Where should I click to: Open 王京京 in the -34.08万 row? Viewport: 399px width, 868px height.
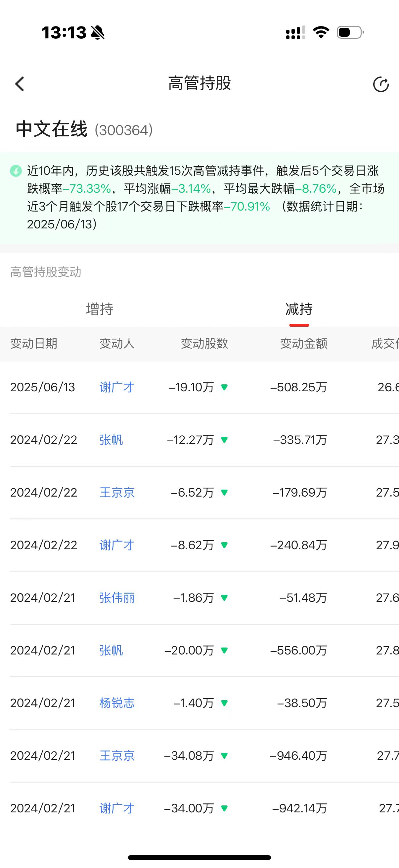pyautogui.click(x=117, y=756)
